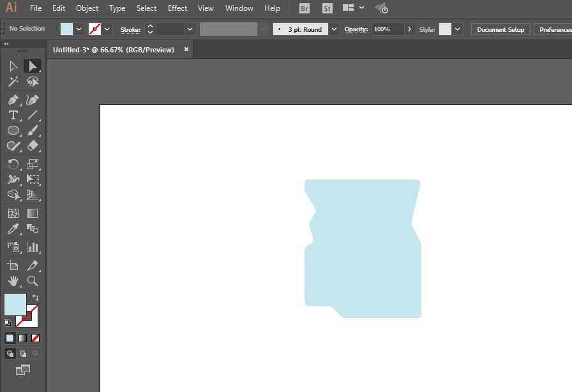Select the Type tool
This screenshot has width=572, height=392.
(x=13, y=115)
